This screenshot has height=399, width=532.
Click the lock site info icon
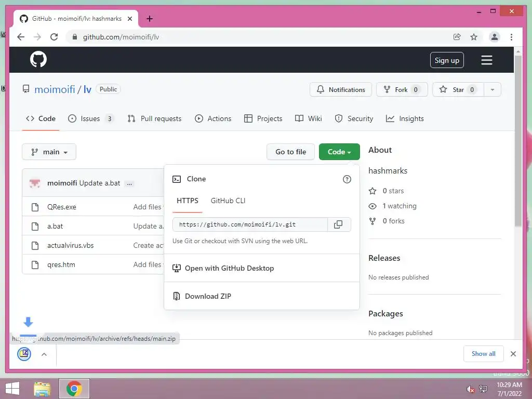pyautogui.click(x=75, y=37)
